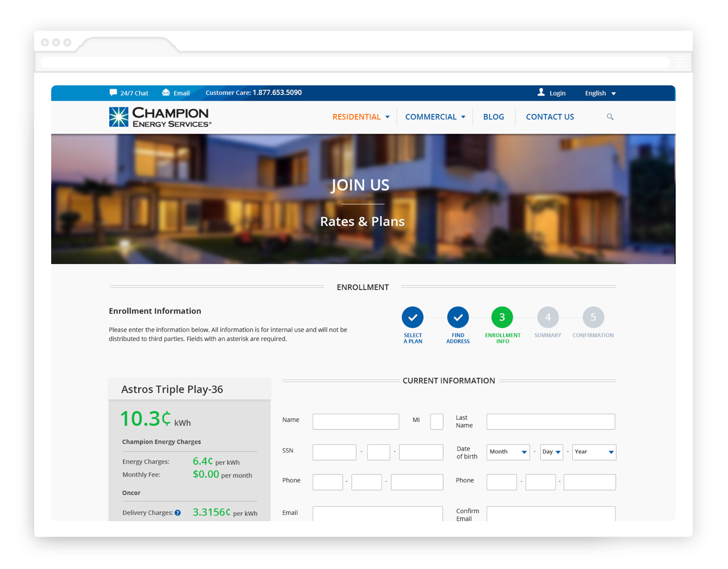Screen dimensions: 728x569
Task: Click the Last Name input field
Action: pyautogui.click(x=551, y=422)
